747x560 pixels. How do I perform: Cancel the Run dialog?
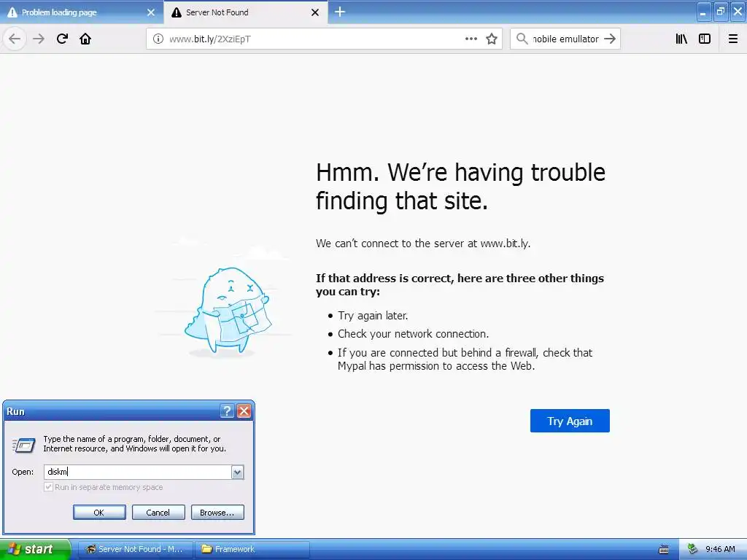pyautogui.click(x=158, y=513)
